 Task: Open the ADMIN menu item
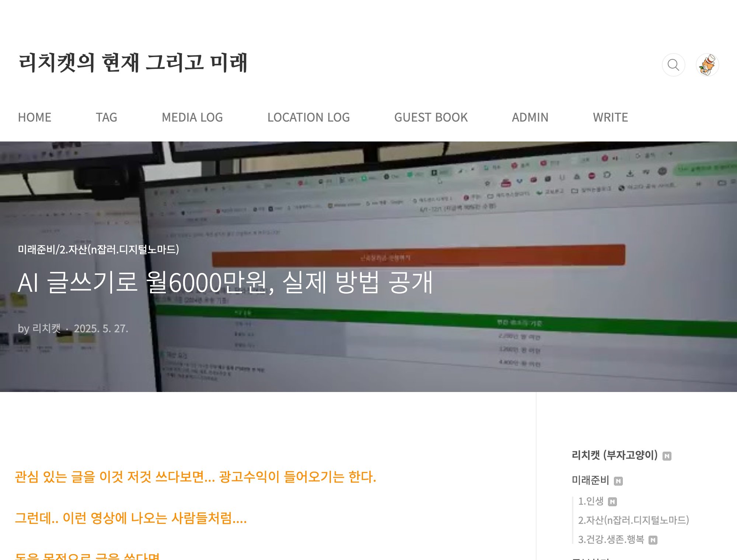tap(530, 117)
